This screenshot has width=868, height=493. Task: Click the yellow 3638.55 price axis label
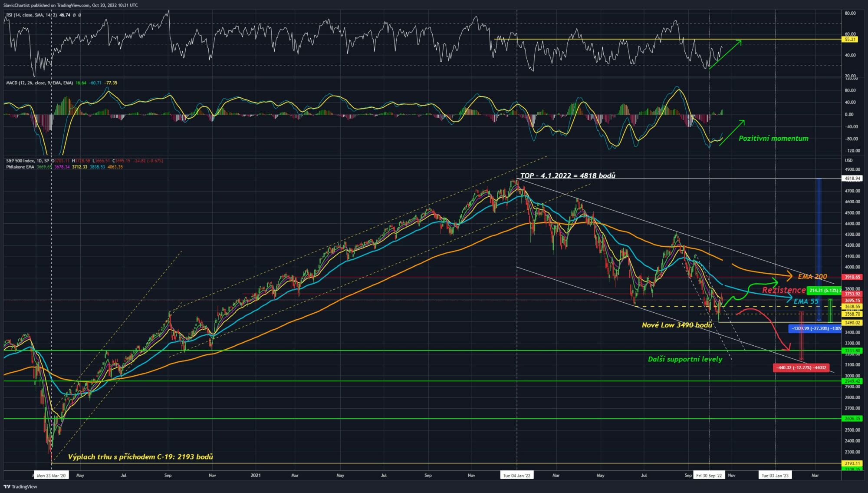click(x=852, y=307)
